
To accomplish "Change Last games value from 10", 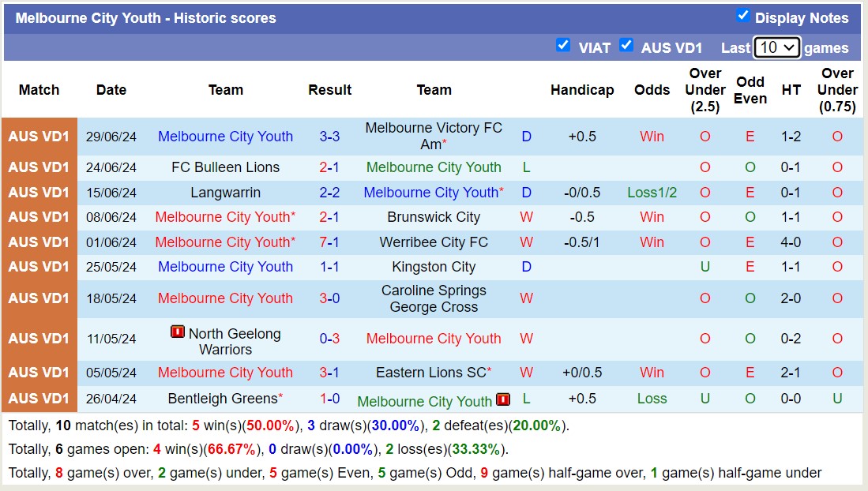I will pyautogui.click(x=776, y=47).
